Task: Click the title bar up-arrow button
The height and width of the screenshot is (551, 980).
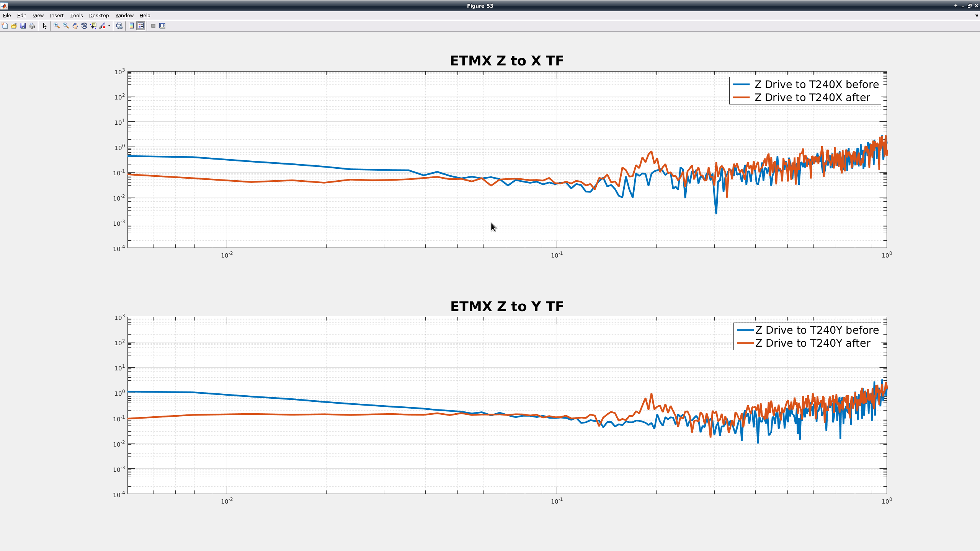Action: (955, 6)
